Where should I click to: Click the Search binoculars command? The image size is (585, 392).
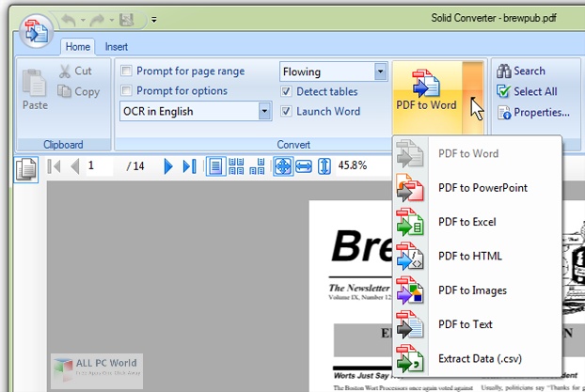pos(521,71)
